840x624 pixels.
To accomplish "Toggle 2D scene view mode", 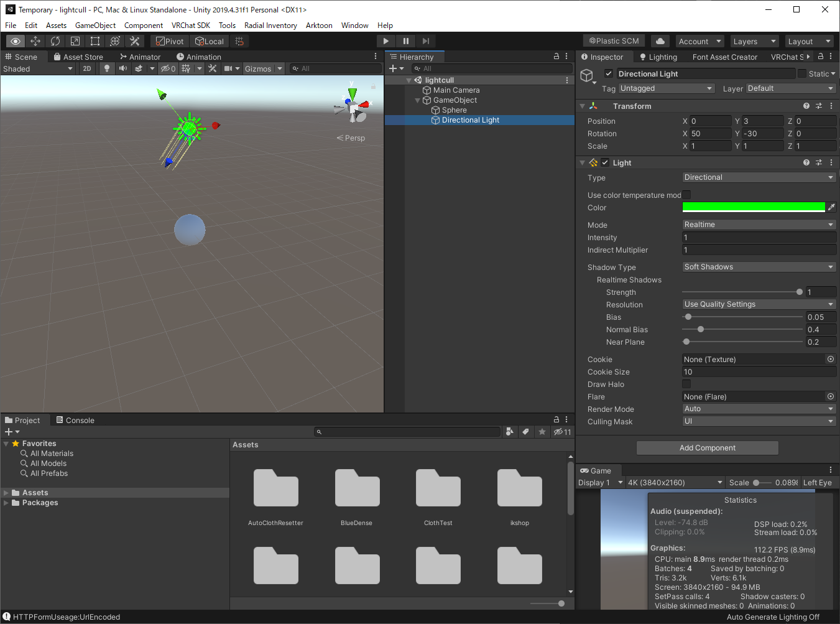I will click(x=87, y=68).
